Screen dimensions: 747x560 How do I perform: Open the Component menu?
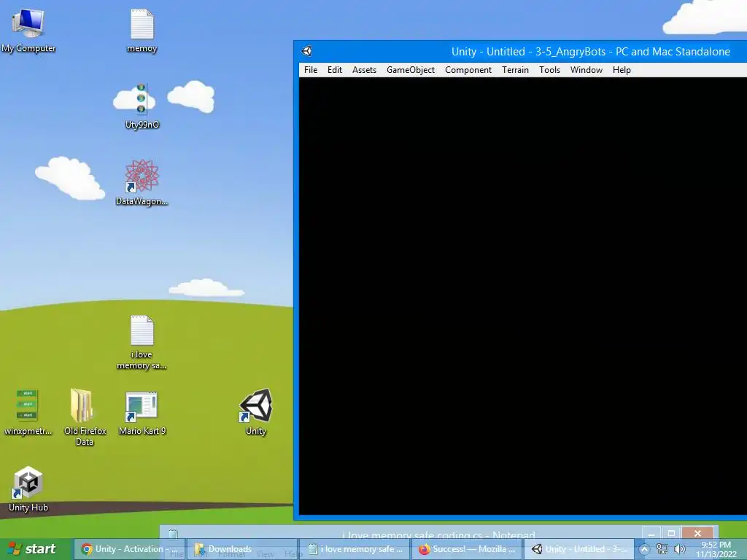[468, 70]
